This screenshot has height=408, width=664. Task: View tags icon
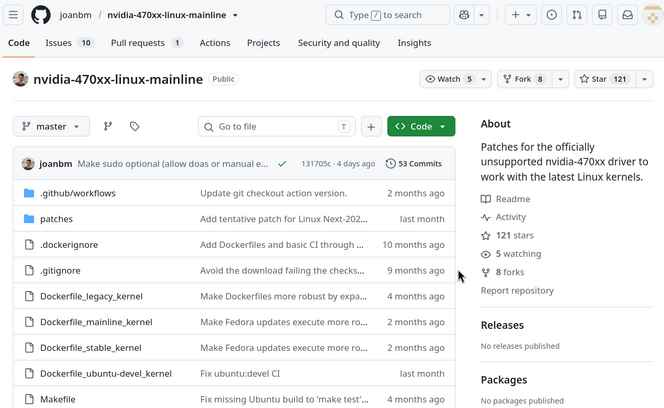tap(134, 126)
